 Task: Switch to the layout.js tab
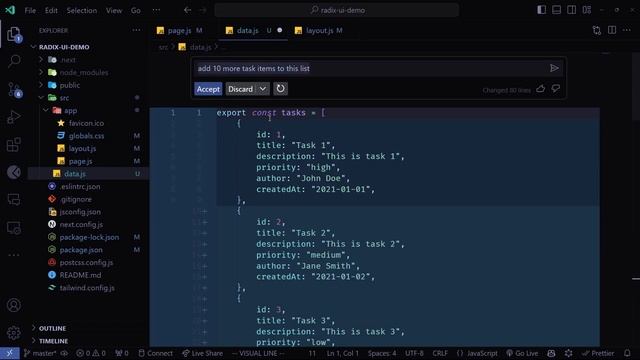coord(320,30)
